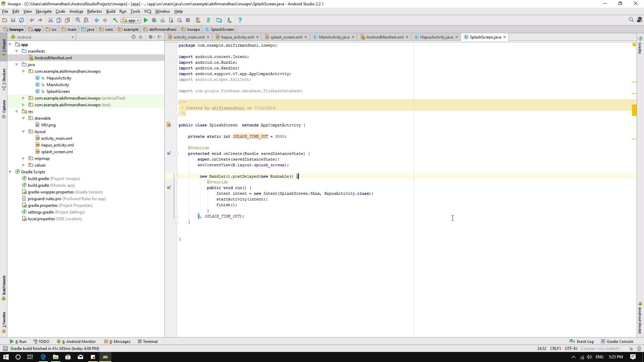
Task: Open the Refactor menu
Action: tap(94, 11)
